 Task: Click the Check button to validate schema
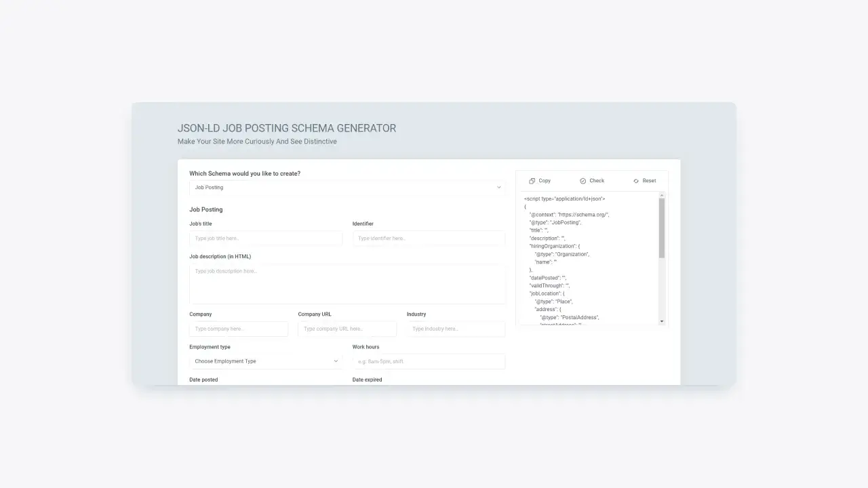(592, 180)
